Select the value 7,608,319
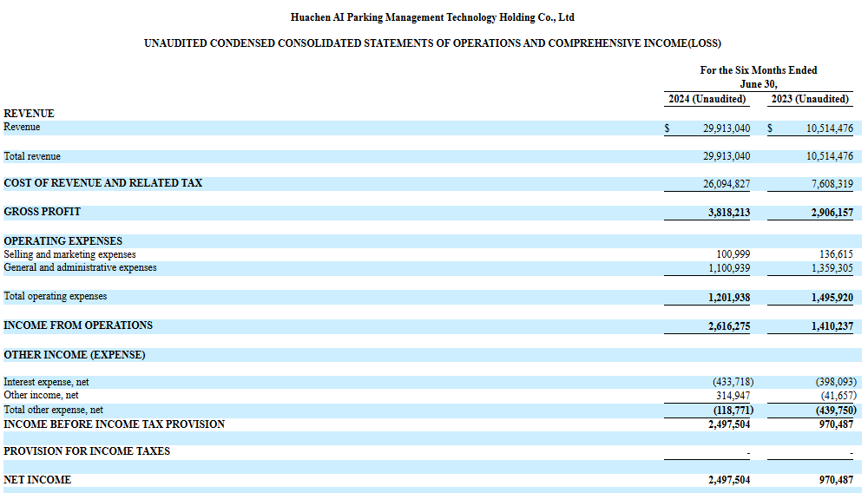 [832, 184]
